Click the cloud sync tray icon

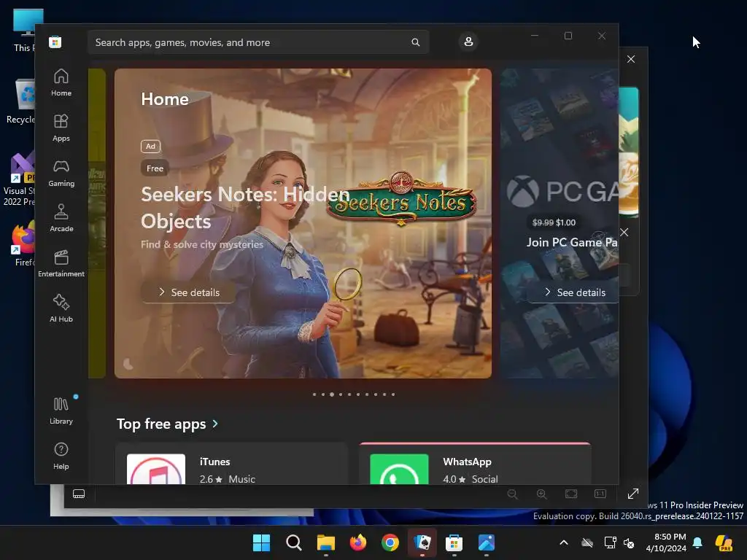coord(587,542)
